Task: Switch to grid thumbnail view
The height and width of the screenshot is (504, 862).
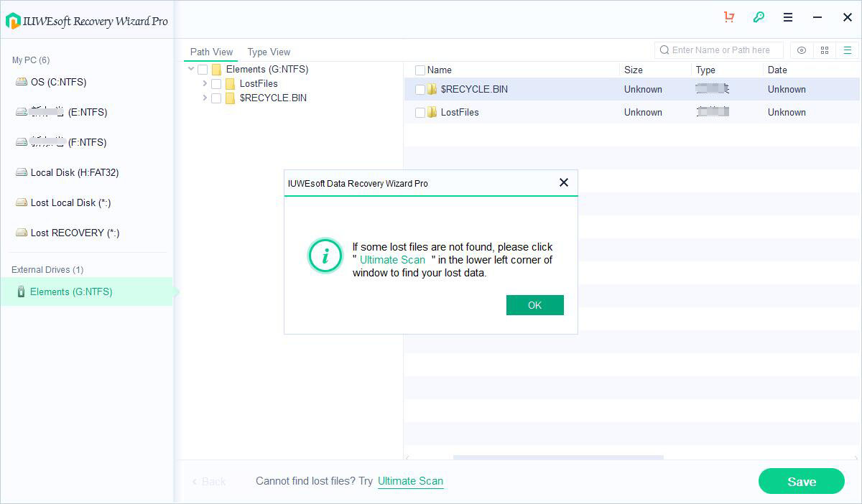Action: click(x=825, y=50)
